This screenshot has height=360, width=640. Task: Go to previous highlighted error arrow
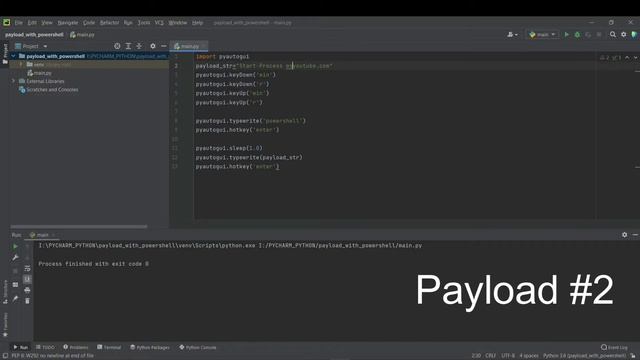point(627,58)
